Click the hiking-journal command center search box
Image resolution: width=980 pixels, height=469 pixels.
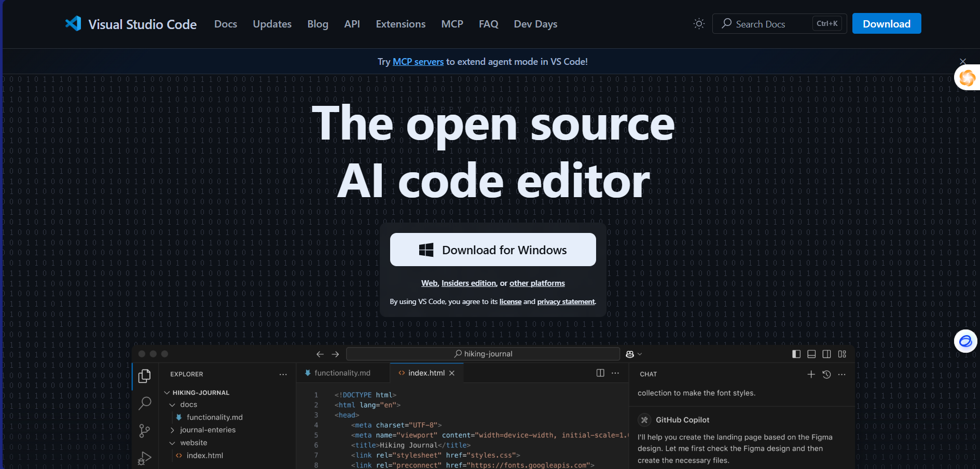[x=483, y=354]
